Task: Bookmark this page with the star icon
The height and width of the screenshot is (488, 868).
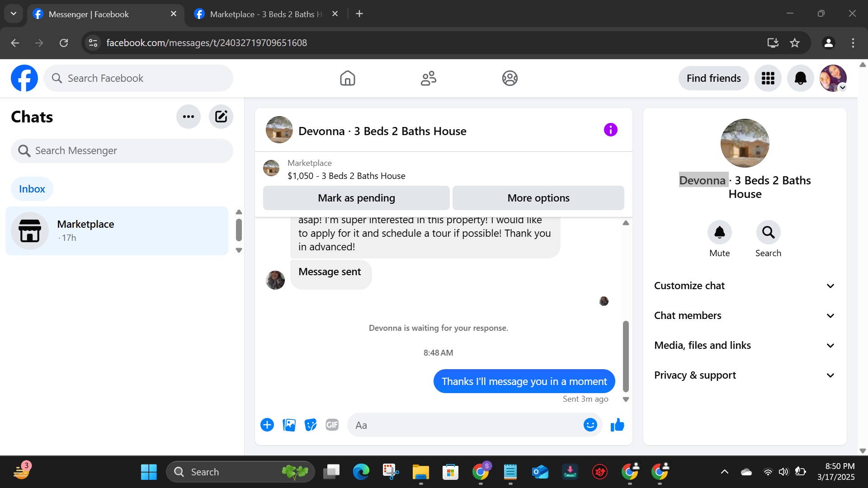Action: coord(795,43)
